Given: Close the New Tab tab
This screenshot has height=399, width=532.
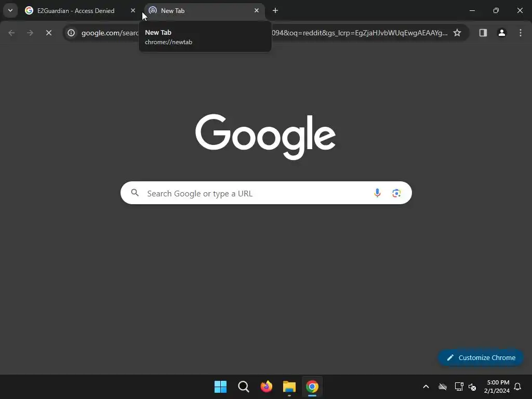Looking at the screenshot, I should (x=257, y=10).
